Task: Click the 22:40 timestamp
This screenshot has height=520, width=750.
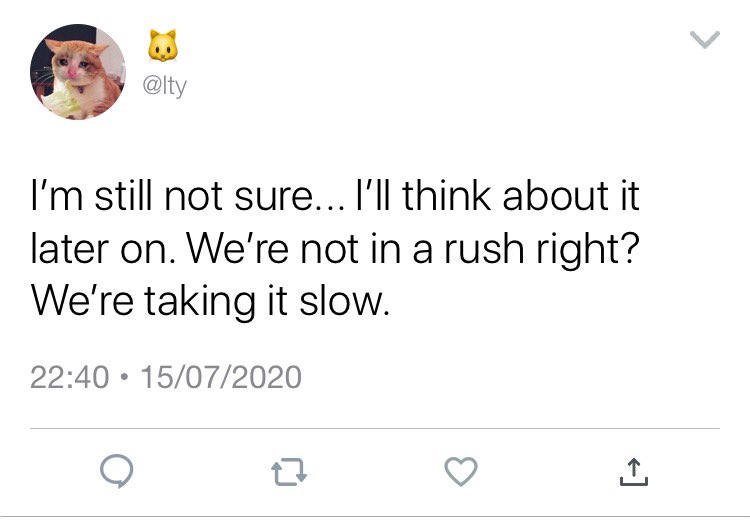Action: pyautogui.click(x=69, y=377)
